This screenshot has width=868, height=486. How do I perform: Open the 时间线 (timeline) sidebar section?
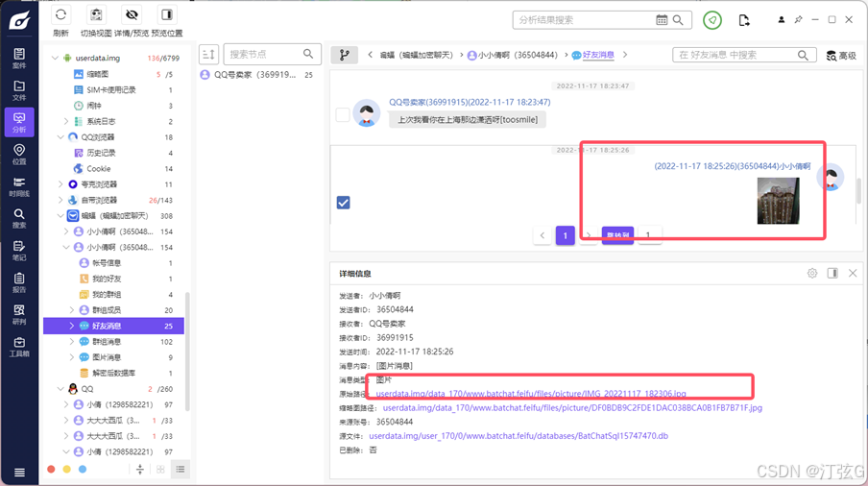coord(19,186)
